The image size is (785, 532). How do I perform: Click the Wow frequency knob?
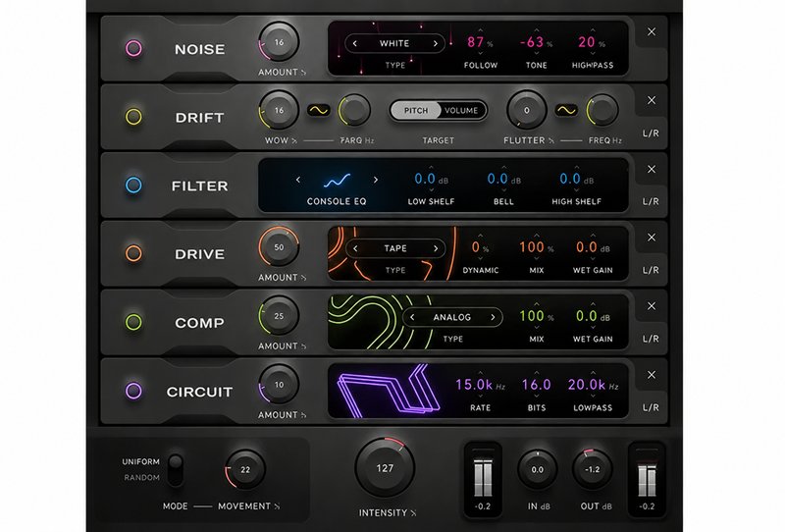coord(354,111)
